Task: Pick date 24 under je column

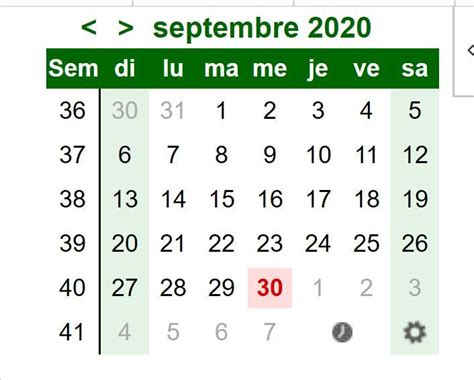Action: click(318, 243)
